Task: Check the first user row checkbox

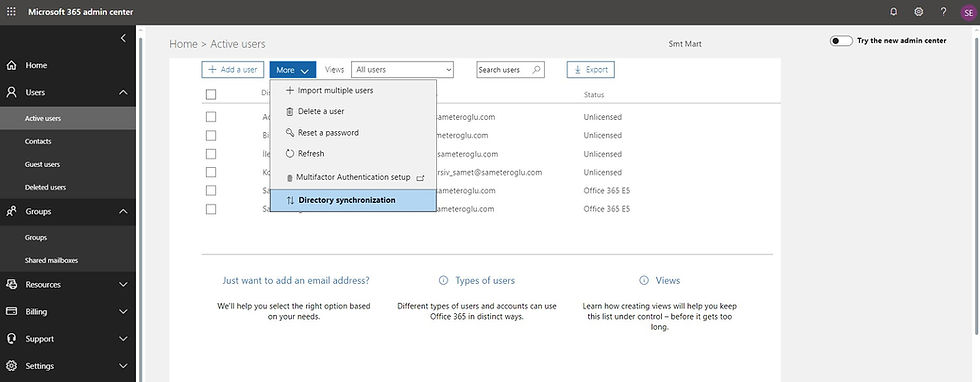Action: point(211,117)
